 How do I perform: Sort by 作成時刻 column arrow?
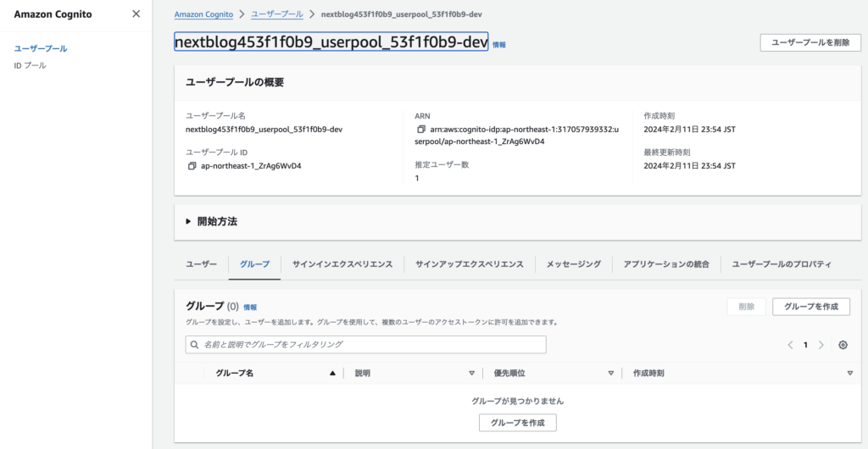849,374
